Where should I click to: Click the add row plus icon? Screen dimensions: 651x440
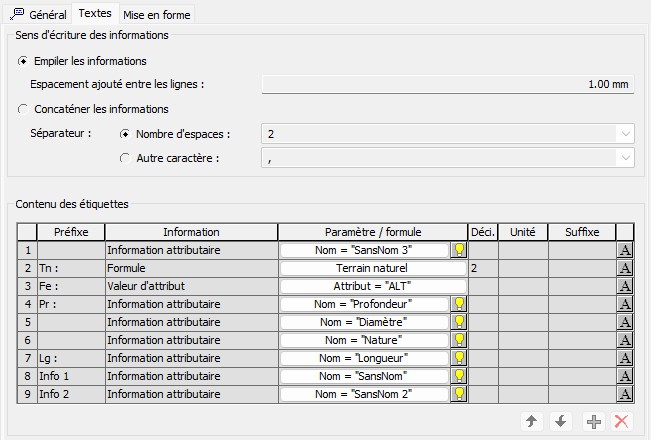(x=594, y=422)
